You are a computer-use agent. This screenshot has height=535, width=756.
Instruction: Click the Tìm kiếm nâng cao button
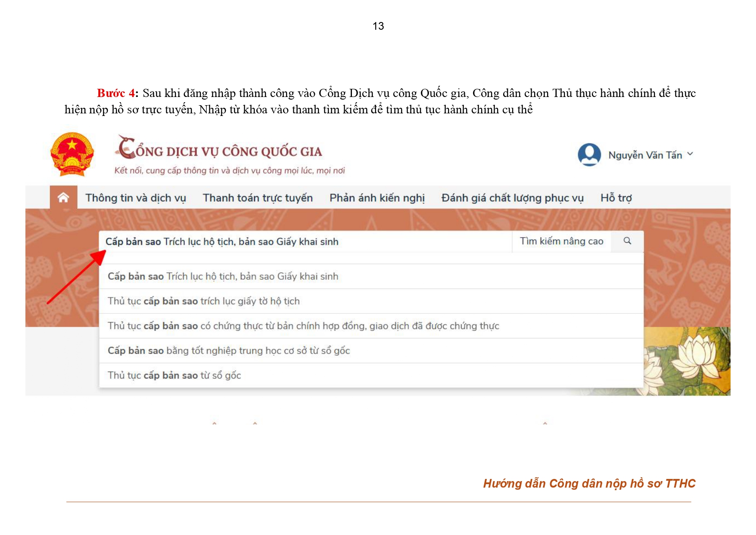pos(561,241)
